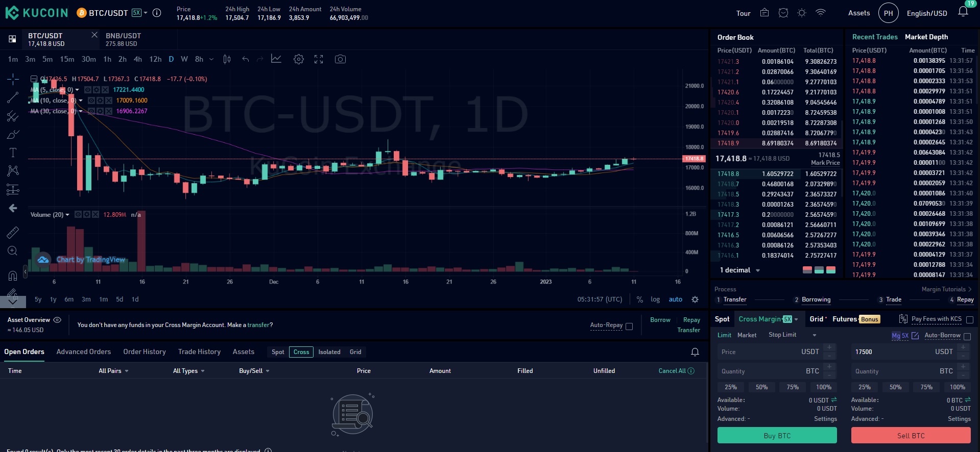Toggle the magnet mode tool
This screenshot has width=980, height=452.
click(x=13, y=276)
